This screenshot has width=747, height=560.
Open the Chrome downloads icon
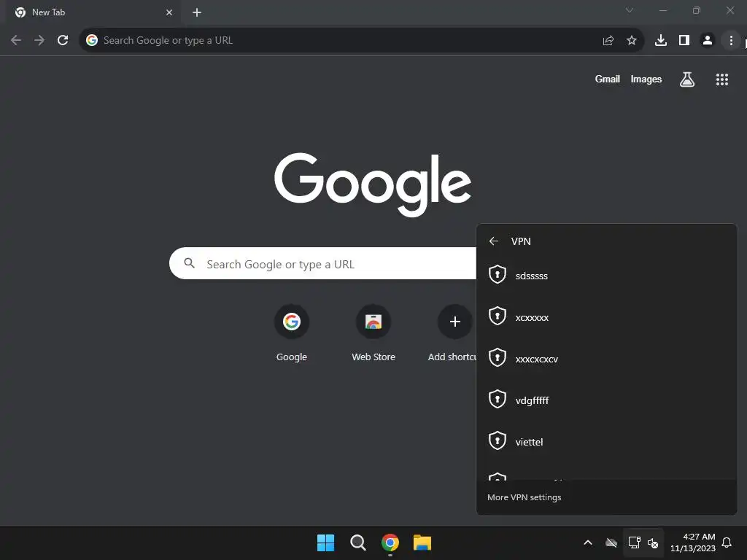coord(661,41)
